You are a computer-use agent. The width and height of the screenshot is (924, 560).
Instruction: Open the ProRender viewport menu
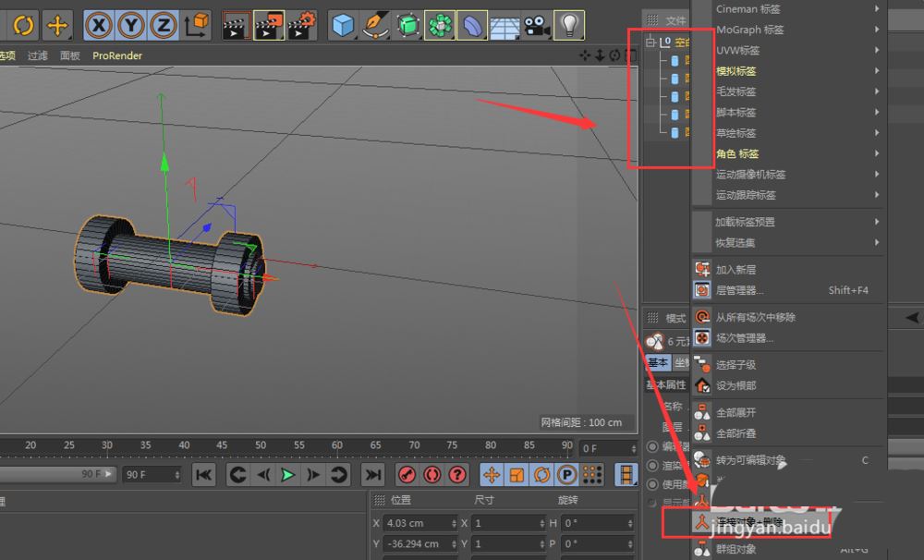click(x=117, y=55)
